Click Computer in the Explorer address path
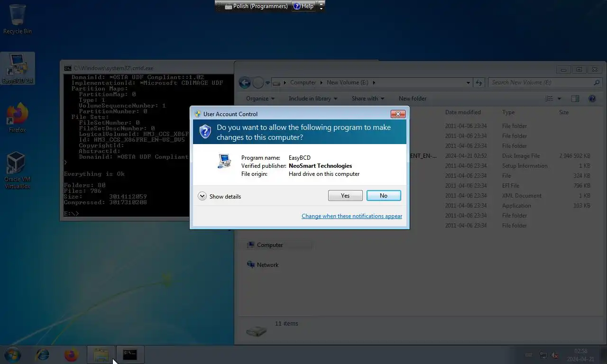 (303, 82)
